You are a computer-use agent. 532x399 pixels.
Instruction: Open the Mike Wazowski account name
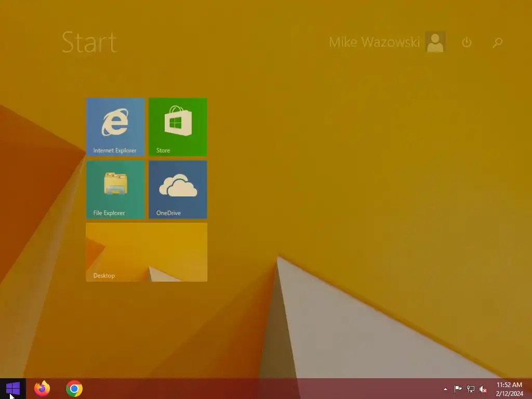click(375, 43)
